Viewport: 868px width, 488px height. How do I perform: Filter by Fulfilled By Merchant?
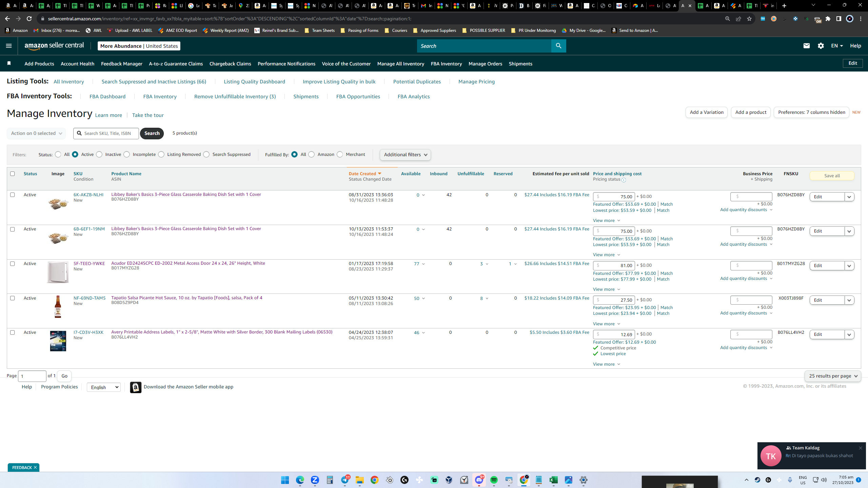tap(340, 155)
